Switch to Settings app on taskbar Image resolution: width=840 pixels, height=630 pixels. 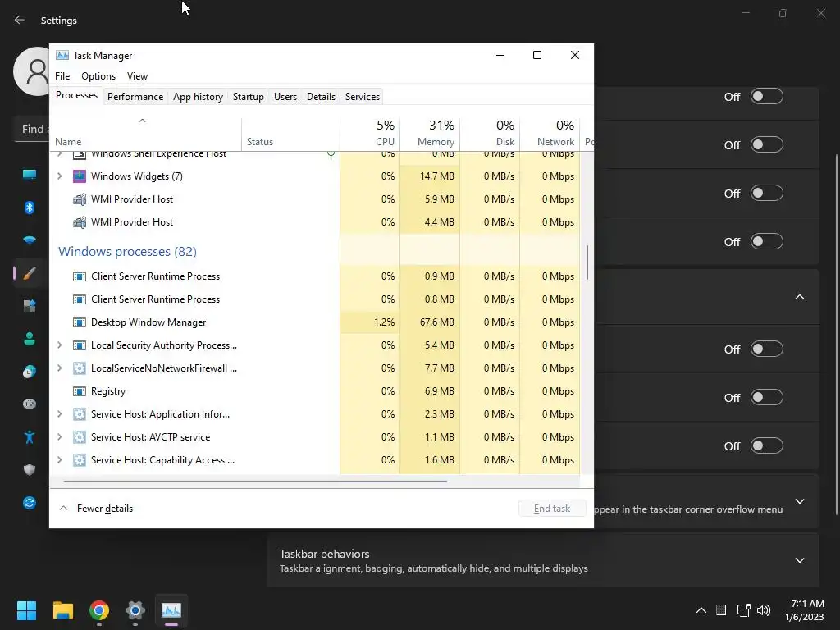point(135,610)
